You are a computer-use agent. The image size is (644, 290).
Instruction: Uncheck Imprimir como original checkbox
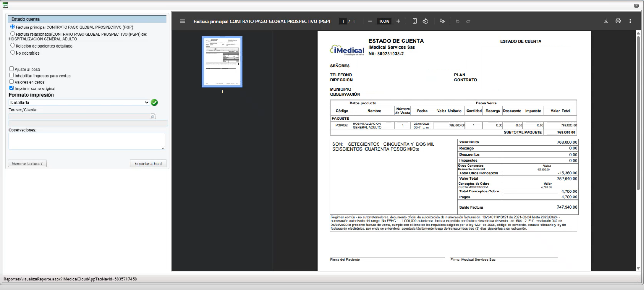[12, 88]
